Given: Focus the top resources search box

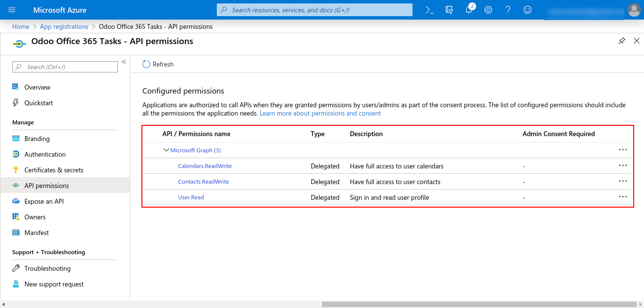Looking at the screenshot, I should (x=315, y=10).
